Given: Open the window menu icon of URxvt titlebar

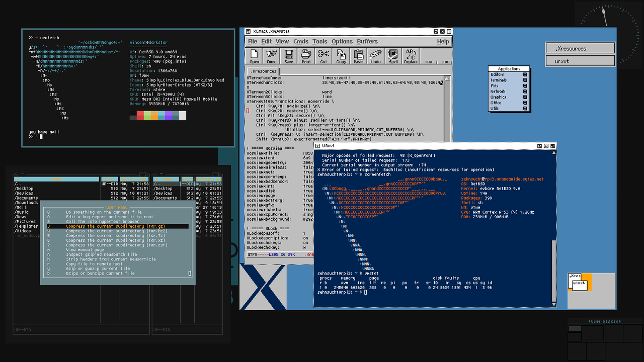Looking at the screenshot, I should (x=318, y=145).
